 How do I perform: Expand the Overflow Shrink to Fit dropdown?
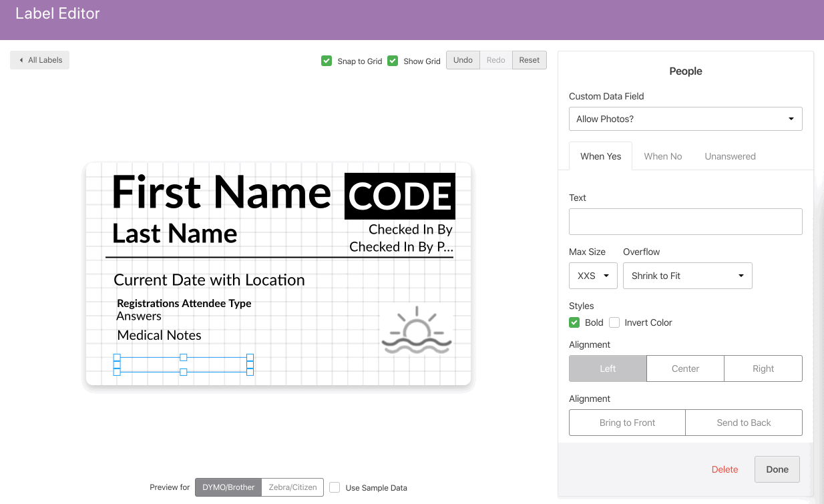(687, 276)
